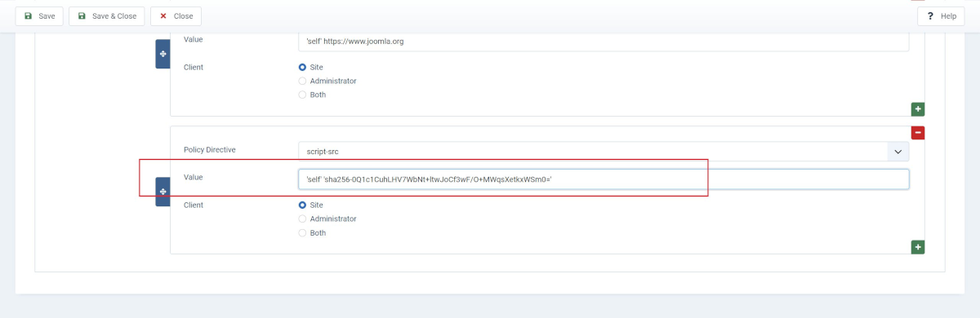980x318 pixels.
Task: Click the Client label in script-src entry
Action: coord(194,205)
